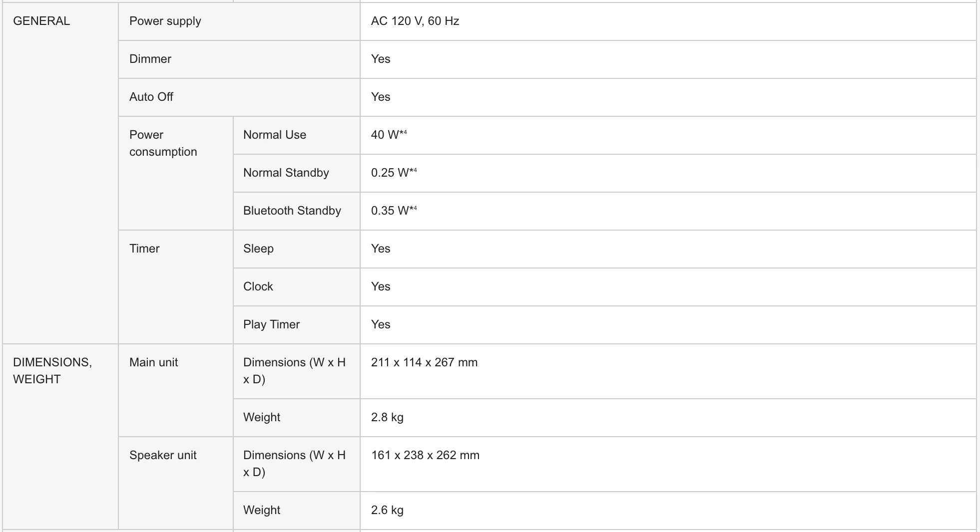980x532 pixels.
Task: Select the Normal Standby label
Action: [x=286, y=173]
